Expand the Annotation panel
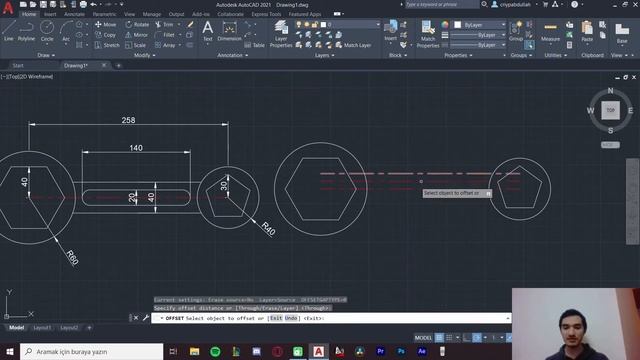This screenshot has width=640, height=360. pos(233,55)
